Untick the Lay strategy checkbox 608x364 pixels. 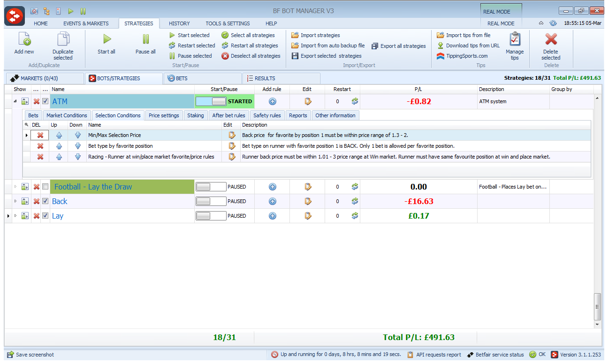pyautogui.click(x=45, y=216)
